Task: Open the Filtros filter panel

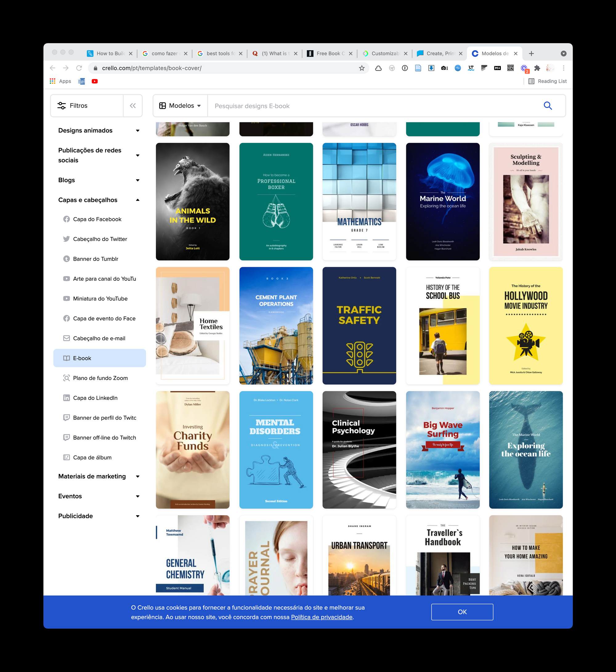Action: (87, 106)
